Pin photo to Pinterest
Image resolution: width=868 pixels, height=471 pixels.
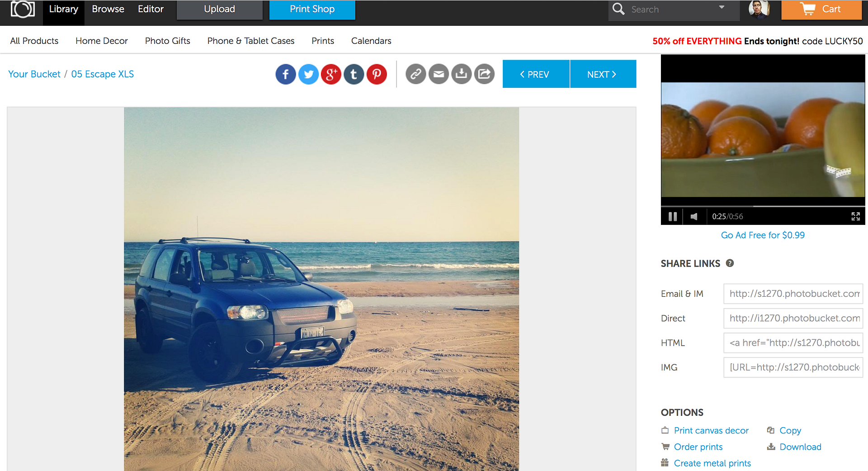click(x=377, y=74)
